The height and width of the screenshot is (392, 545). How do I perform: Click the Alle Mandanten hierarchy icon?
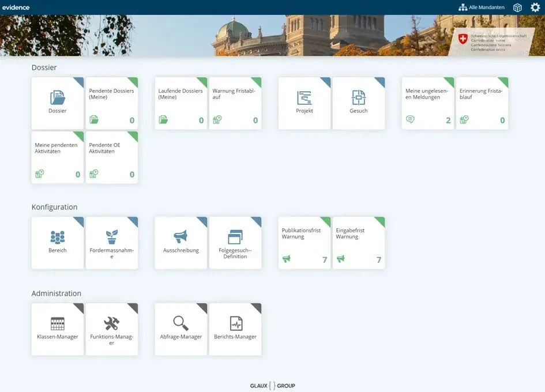(463, 7)
